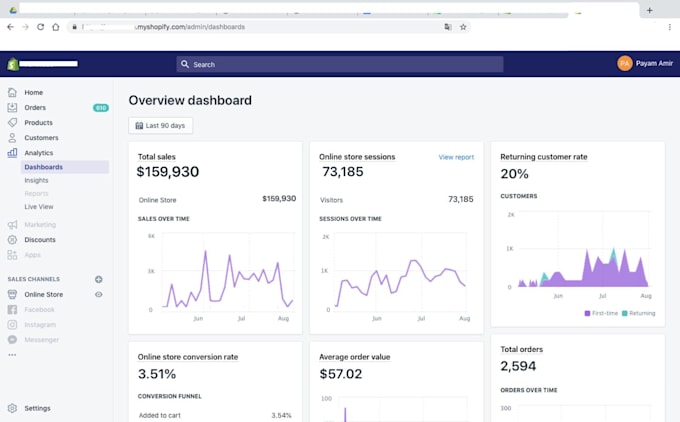Image resolution: width=680 pixels, height=422 pixels.
Task: Click the Products tag icon
Action: pyautogui.click(x=12, y=122)
